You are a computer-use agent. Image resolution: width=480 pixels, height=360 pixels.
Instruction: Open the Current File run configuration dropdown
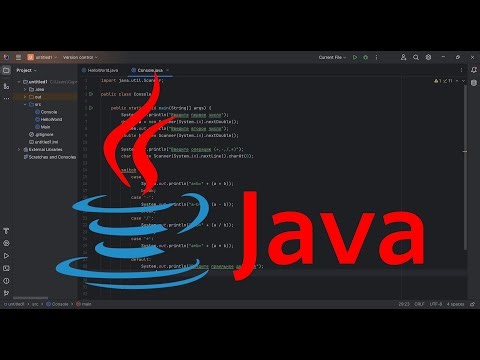click(332, 57)
